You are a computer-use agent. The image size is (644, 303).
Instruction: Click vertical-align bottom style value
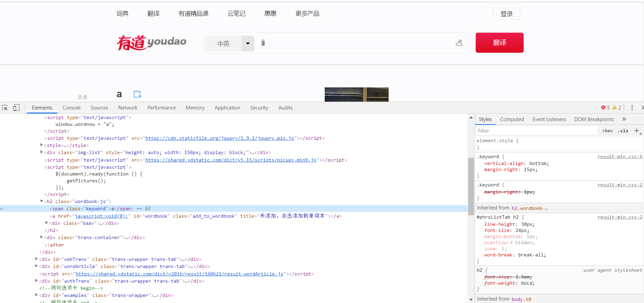tap(539, 163)
